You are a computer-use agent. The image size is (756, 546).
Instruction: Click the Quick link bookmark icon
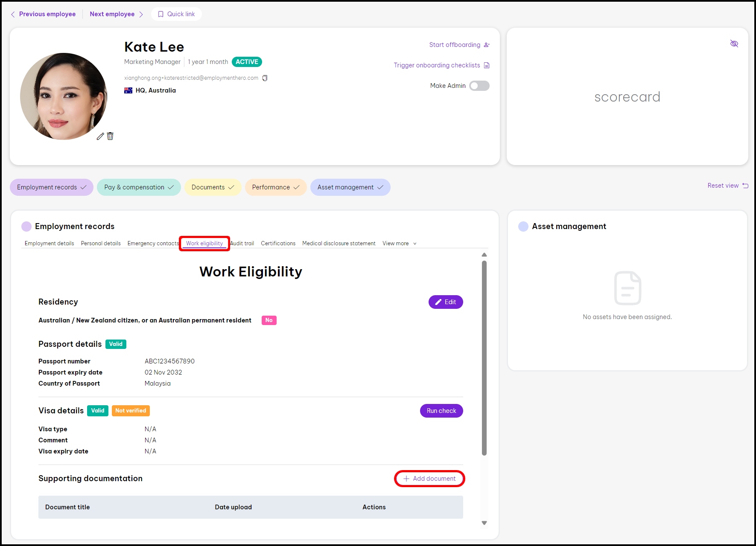point(161,14)
